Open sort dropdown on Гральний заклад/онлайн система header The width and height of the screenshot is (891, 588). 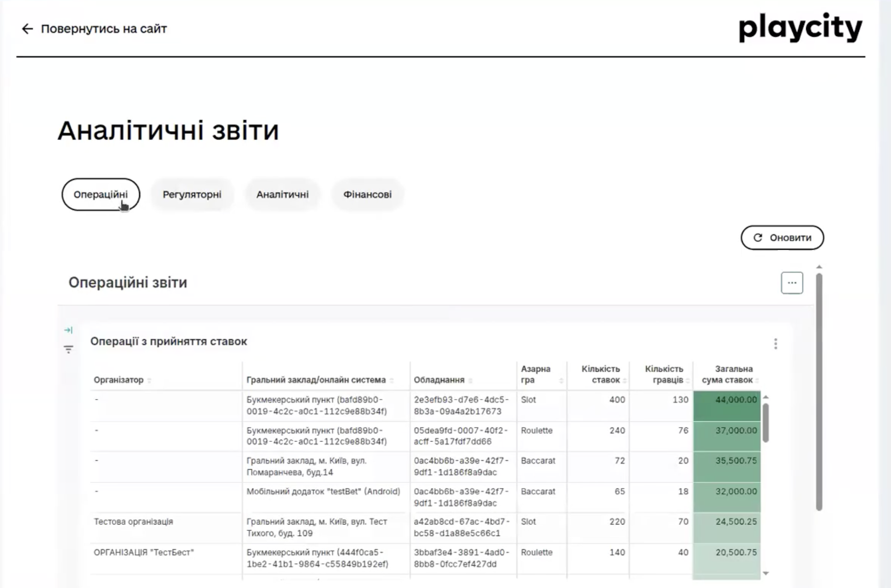click(391, 380)
